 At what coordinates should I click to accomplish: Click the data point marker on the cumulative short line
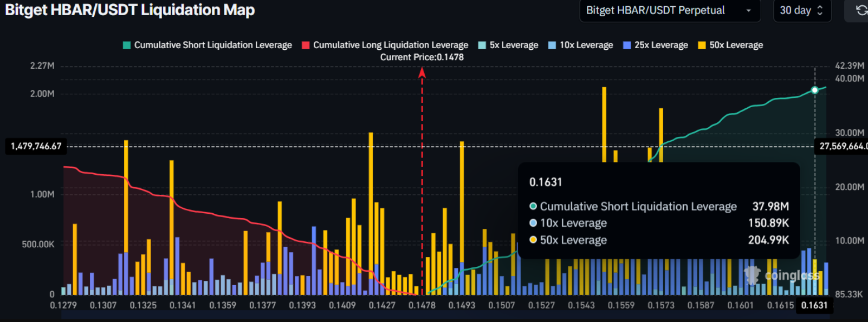point(814,90)
